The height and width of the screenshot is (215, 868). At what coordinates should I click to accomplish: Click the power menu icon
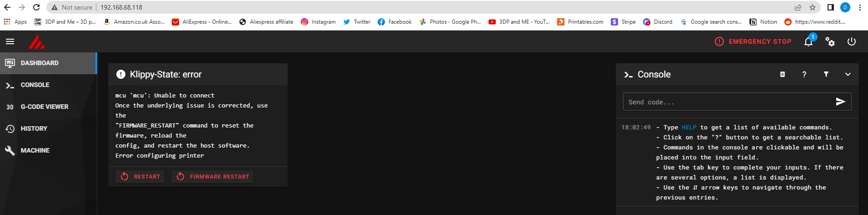(x=852, y=41)
